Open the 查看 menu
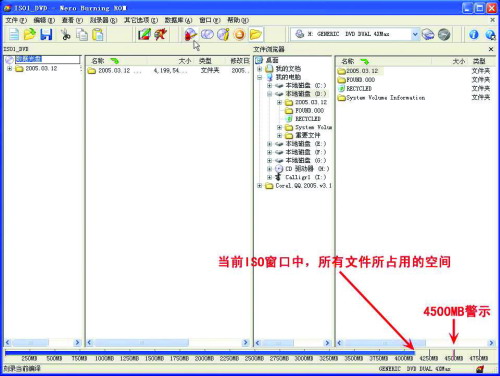The height and width of the screenshot is (376, 500). pyautogui.click(x=72, y=20)
